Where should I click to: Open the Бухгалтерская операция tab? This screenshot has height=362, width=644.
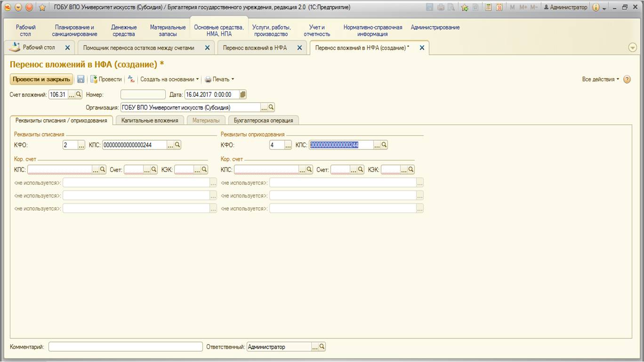coord(263,120)
